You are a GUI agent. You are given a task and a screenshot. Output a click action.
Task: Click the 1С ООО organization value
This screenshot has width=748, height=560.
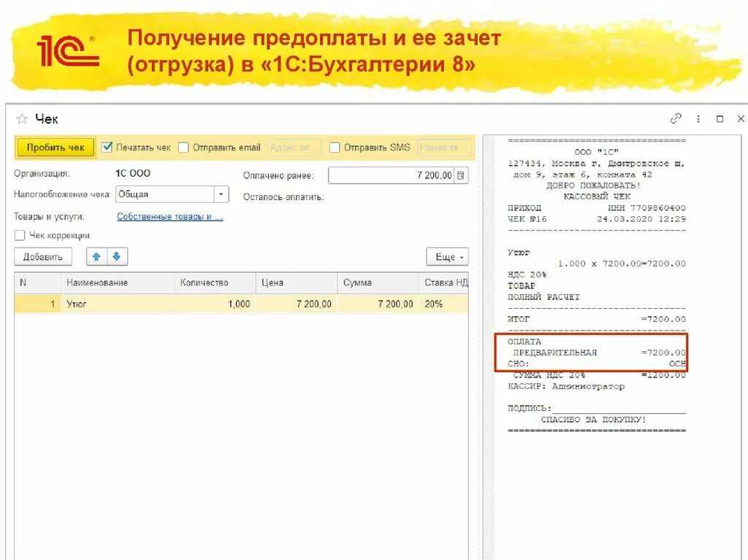tap(133, 173)
